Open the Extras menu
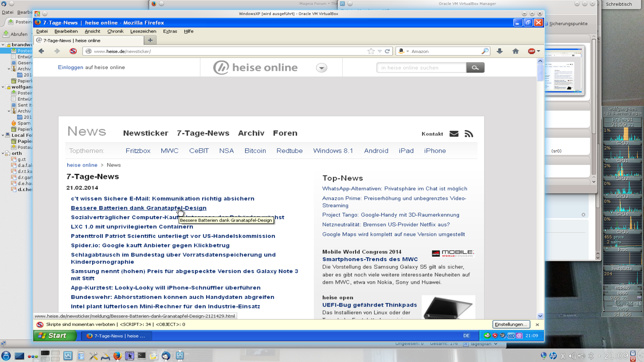The image size is (644, 362). 170,31
